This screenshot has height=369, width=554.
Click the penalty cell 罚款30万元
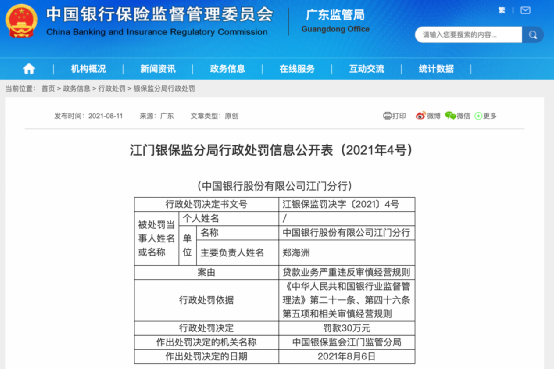tap(347, 328)
